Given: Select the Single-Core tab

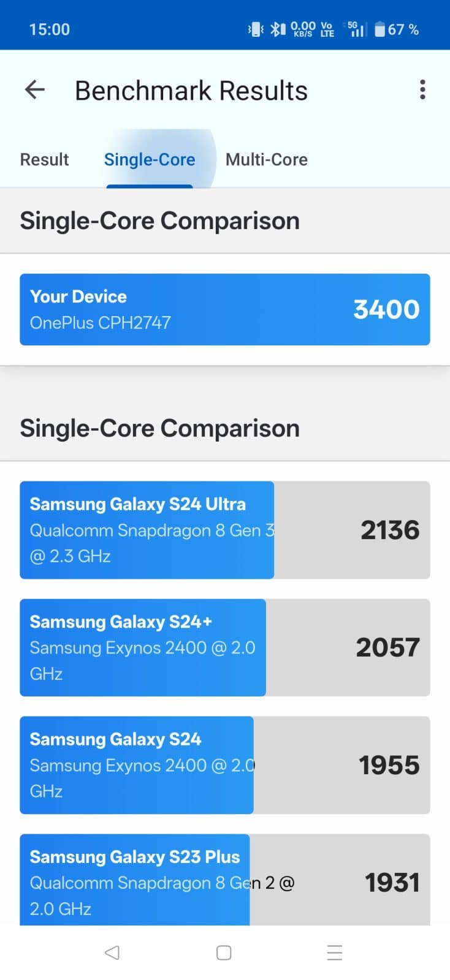Looking at the screenshot, I should tap(150, 160).
